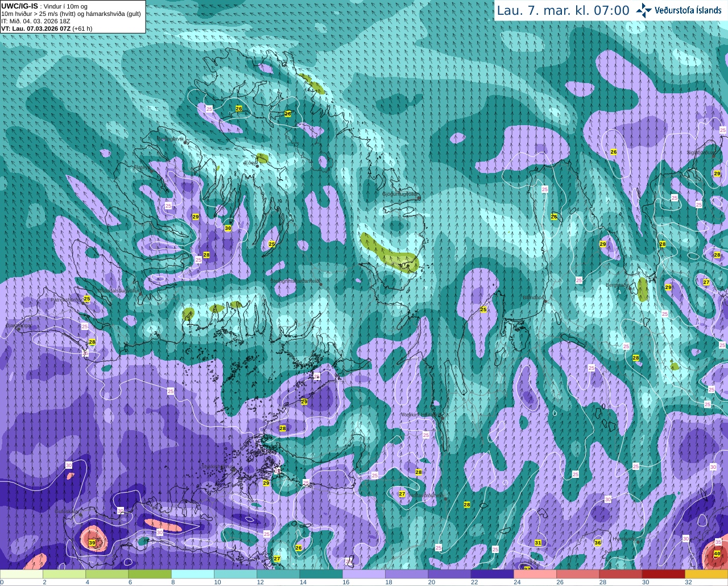Click the yellow 31 max gust marker
The width and height of the screenshot is (728, 586).
(538, 543)
